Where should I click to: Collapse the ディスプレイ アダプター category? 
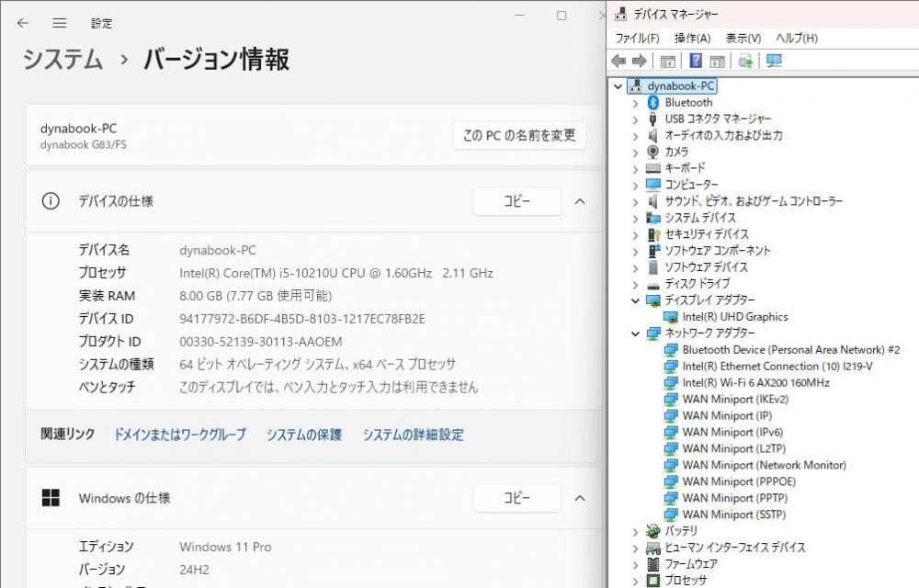636,300
